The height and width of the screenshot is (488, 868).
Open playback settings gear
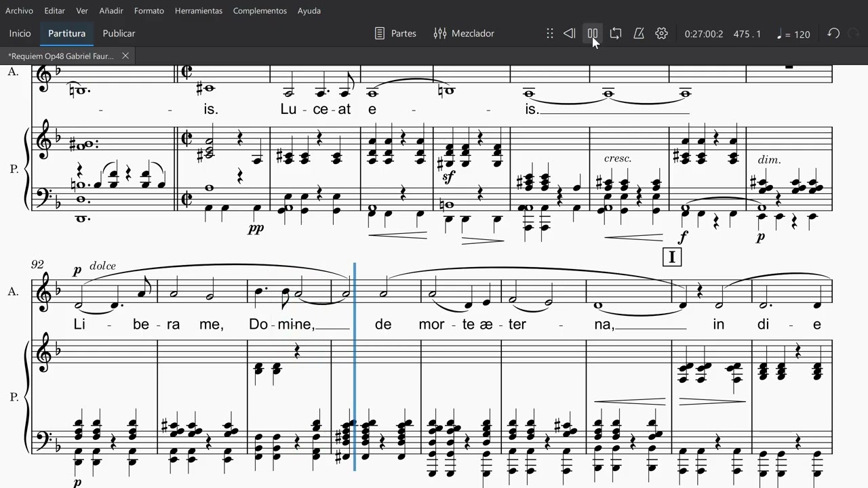tap(662, 33)
